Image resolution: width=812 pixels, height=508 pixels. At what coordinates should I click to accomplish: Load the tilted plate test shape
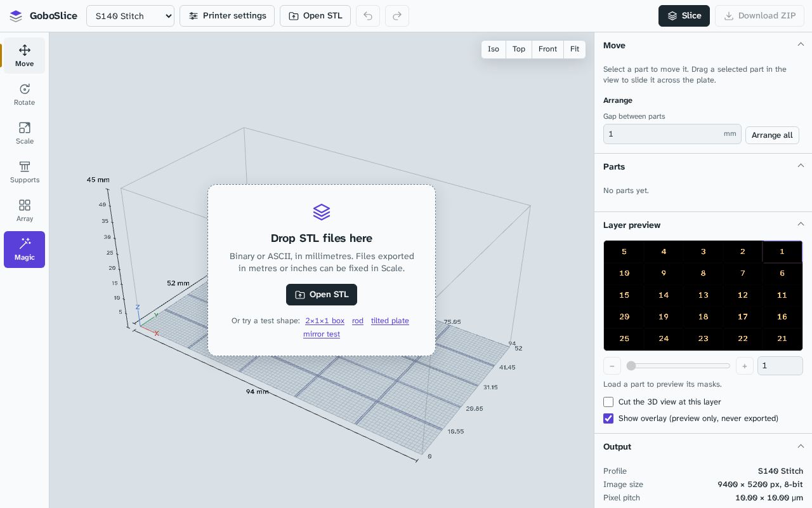390,321
